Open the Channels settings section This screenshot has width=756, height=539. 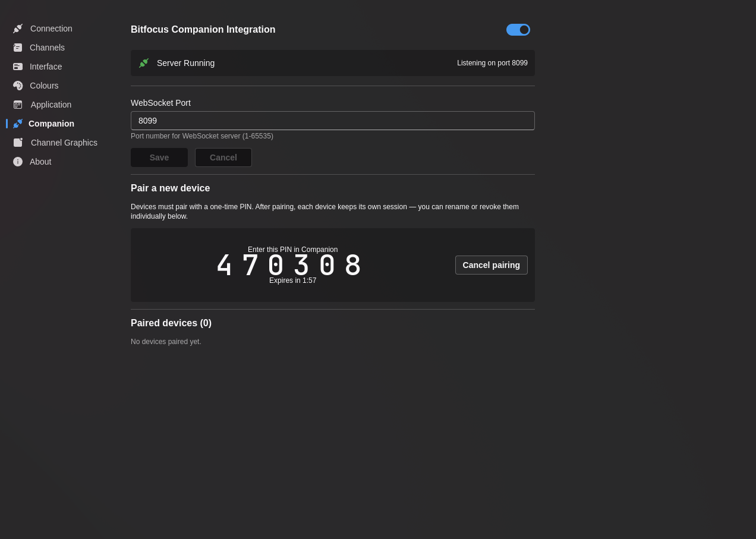48,48
